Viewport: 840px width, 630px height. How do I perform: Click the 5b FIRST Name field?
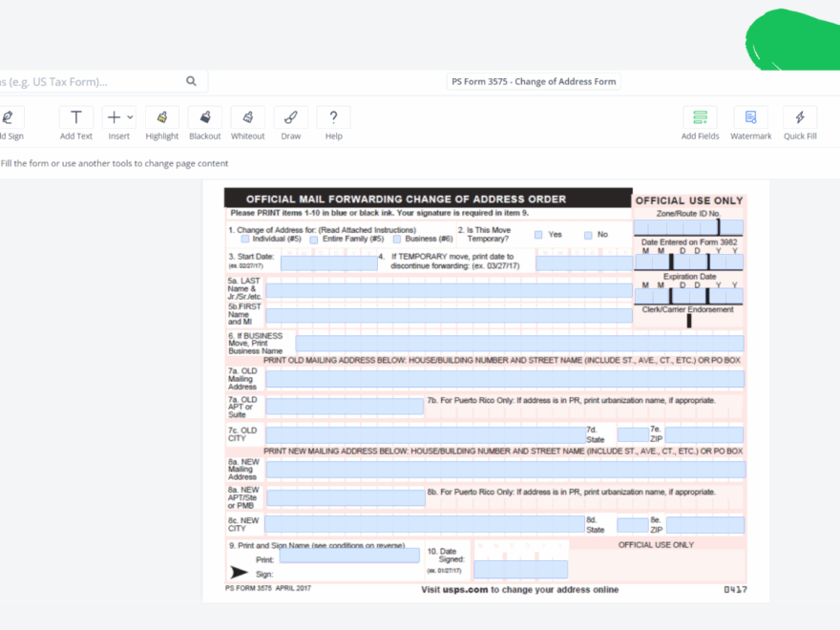(449, 316)
